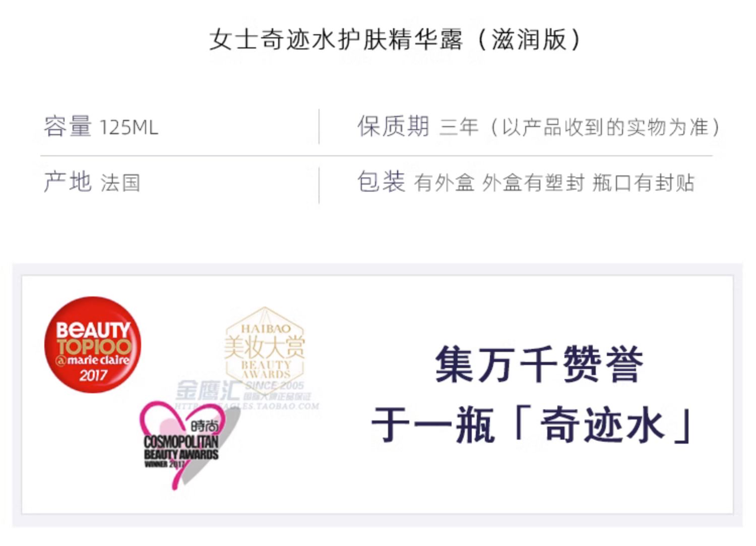
Task: Click the 于一瓶「奇迹水」 slogan
Action: pos(532,425)
